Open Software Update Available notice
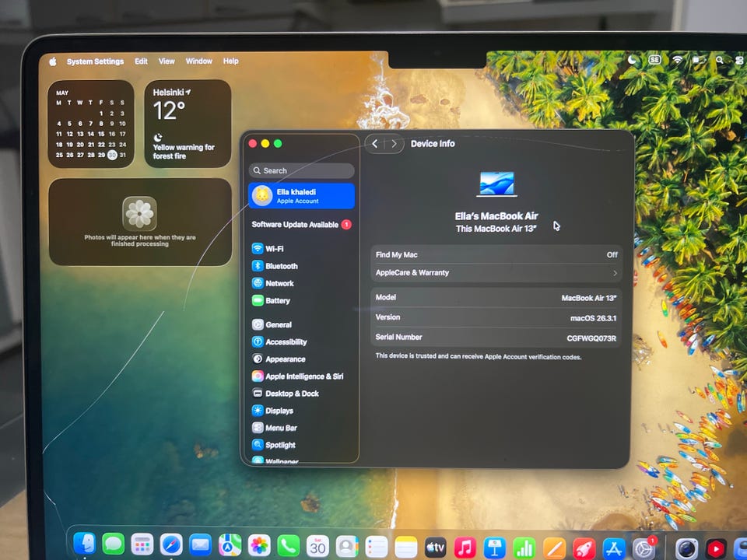The image size is (747, 560). [x=301, y=224]
